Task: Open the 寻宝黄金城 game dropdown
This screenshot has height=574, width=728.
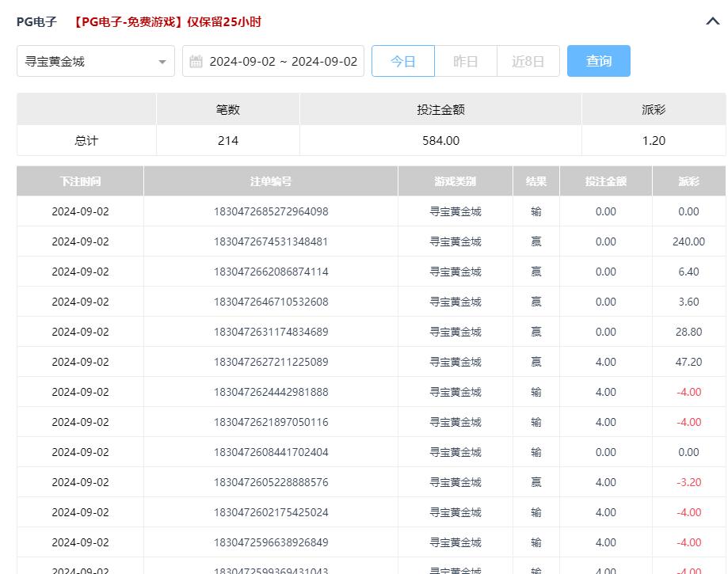Action: coord(95,61)
